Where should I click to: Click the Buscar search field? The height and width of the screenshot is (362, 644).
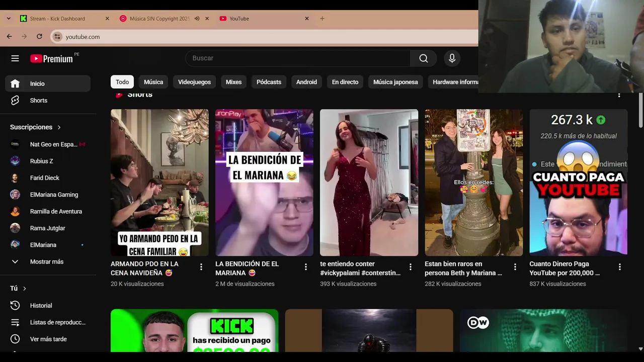click(298, 58)
